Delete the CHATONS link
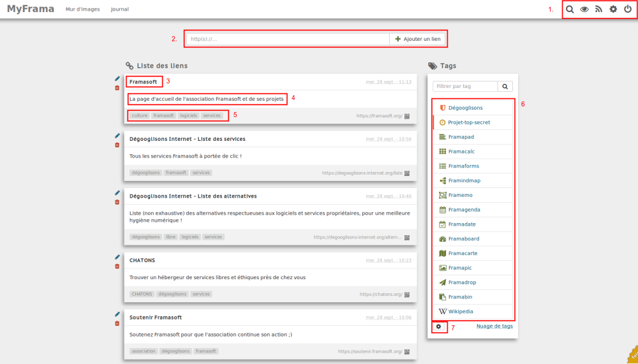 click(x=117, y=266)
